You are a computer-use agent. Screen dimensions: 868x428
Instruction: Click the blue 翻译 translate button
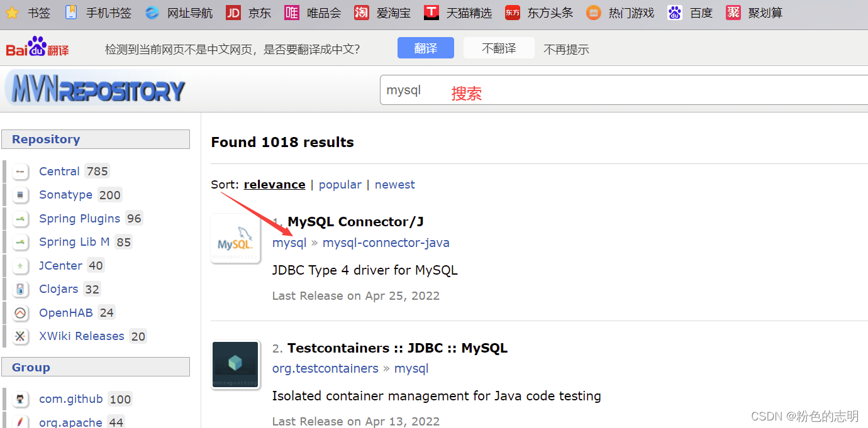click(426, 48)
